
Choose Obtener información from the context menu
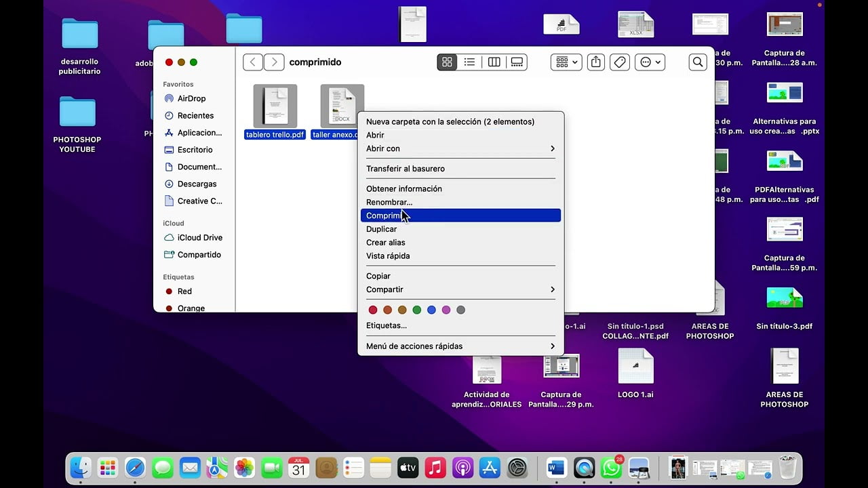coord(403,188)
